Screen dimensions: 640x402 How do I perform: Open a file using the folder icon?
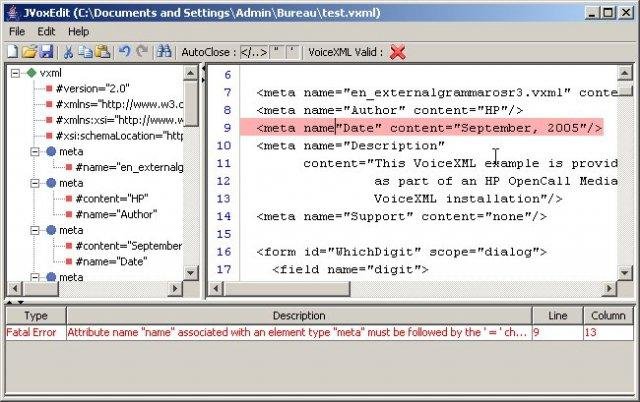click(x=29, y=52)
